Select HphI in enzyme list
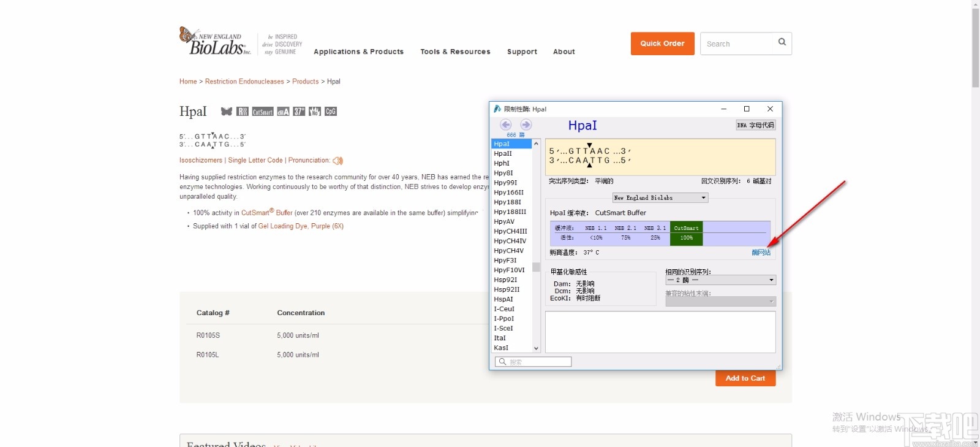Screen dimensions: 980x447 click(x=511, y=164)
